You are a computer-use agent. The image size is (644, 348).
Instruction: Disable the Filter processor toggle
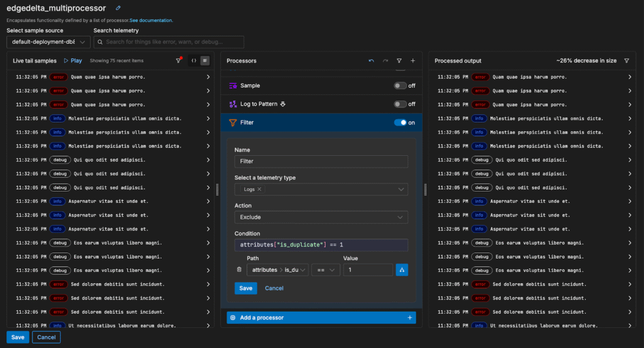pyautogui.click(x=400, y=122)
